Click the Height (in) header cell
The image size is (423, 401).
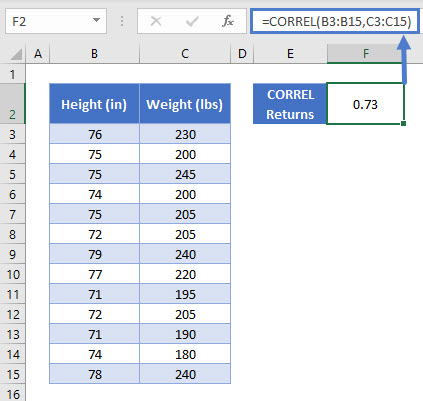pos(94,104)
